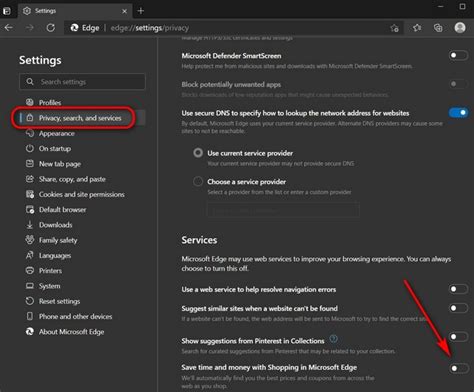The height and width of the screenshot is (392, 474).
Task: Click the Reset settings icon
Action: [30, 301]
